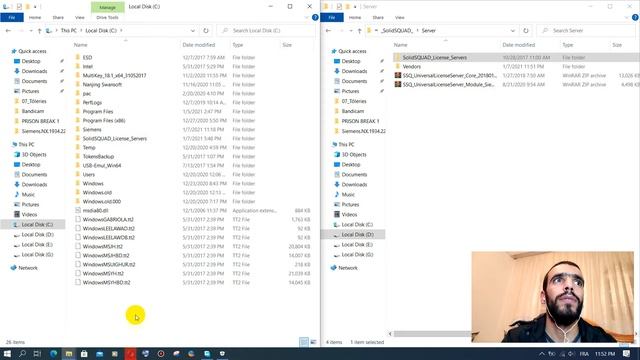Open Network in Server window navigation pane
The width and height of the screenshot is (640, 360).
pyautogui.click(x=348, y=268)
